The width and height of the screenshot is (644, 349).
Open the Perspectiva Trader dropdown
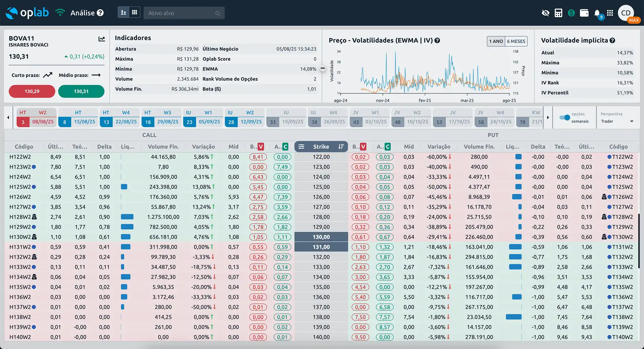617,121
